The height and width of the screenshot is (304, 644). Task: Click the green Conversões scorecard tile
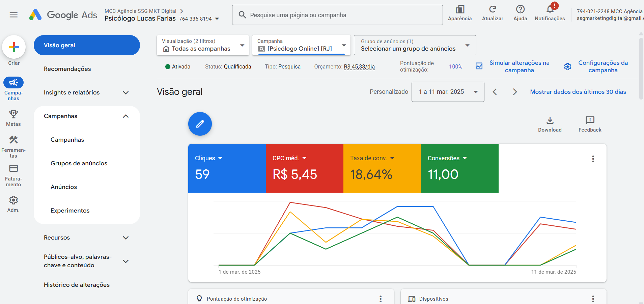(460, 168)
